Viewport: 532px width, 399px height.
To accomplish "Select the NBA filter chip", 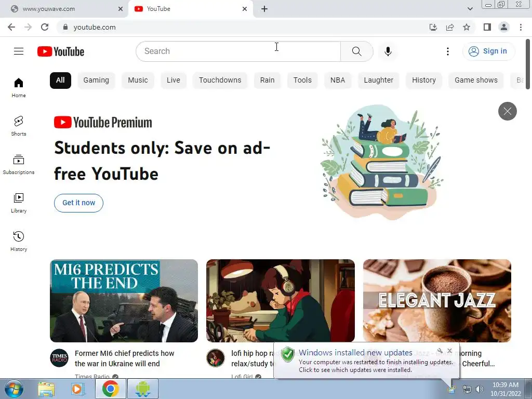I will pos(338,81).
